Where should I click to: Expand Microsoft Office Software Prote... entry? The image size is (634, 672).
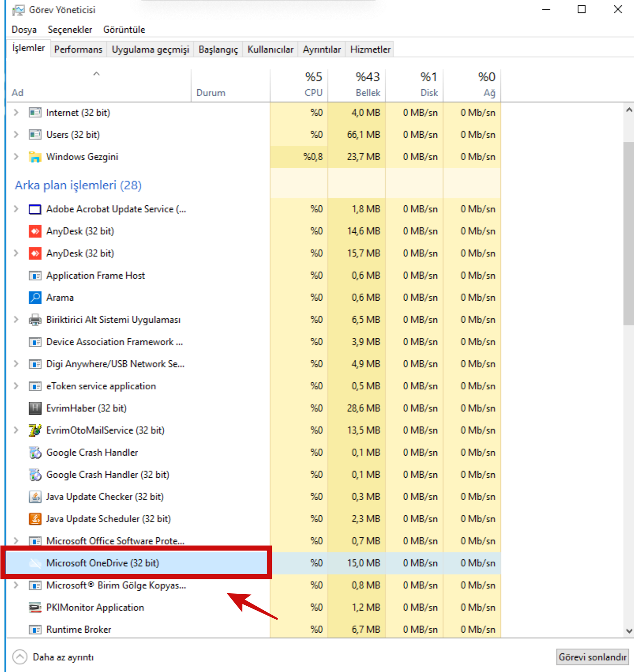(x=16, y=541)
